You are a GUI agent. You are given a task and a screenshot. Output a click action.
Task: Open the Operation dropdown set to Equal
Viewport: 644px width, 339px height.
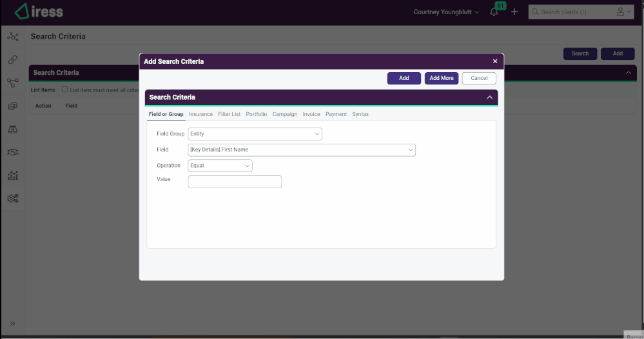pos(220,166)
